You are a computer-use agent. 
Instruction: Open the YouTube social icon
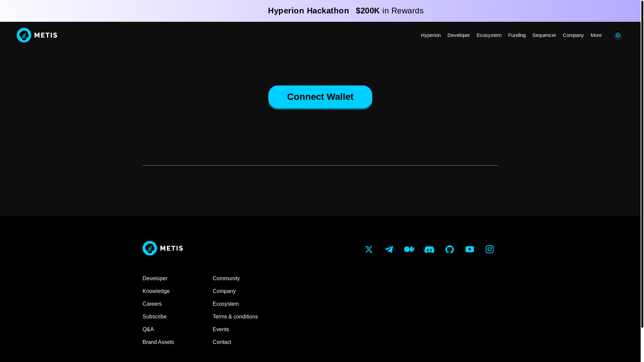tap(470, 249)
